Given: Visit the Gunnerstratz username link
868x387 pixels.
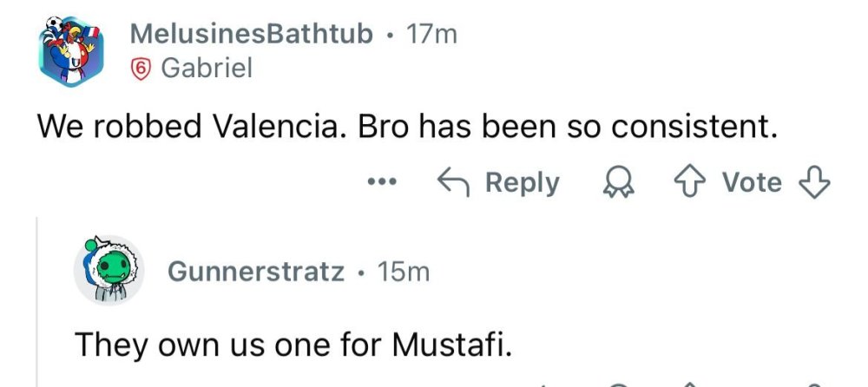Looking at the screenshot, I should click(254, 272).
